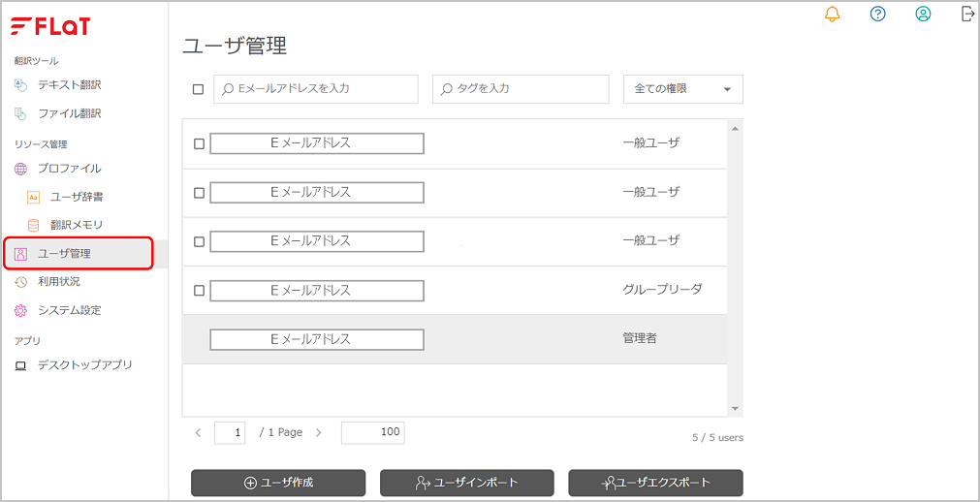
Task: Click the magnifier icon in email search
Action: [227, 89]
